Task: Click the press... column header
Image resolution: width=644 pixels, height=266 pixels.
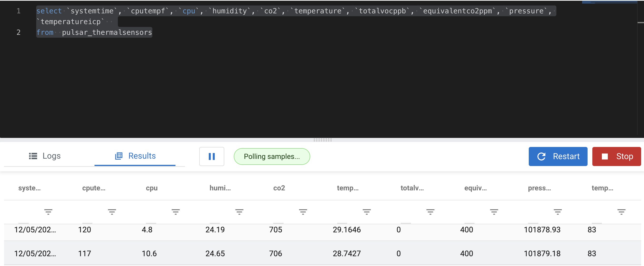Action: (539, 188)
